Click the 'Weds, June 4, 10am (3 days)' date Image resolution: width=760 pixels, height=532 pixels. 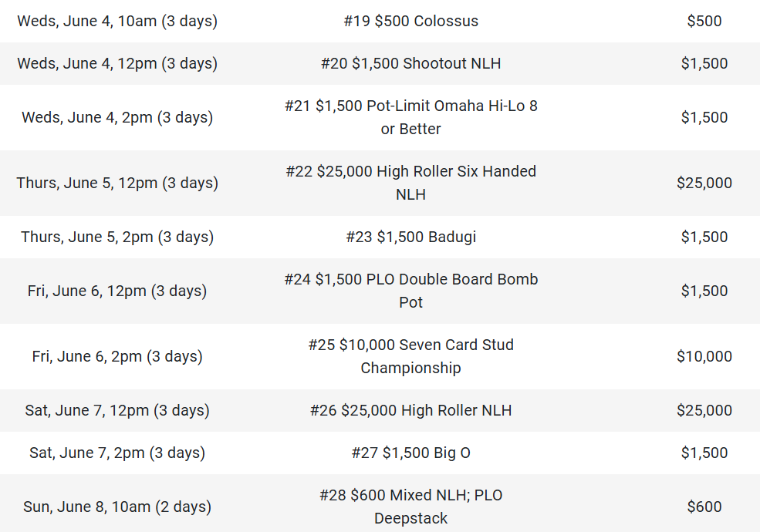tap(117, 21)
